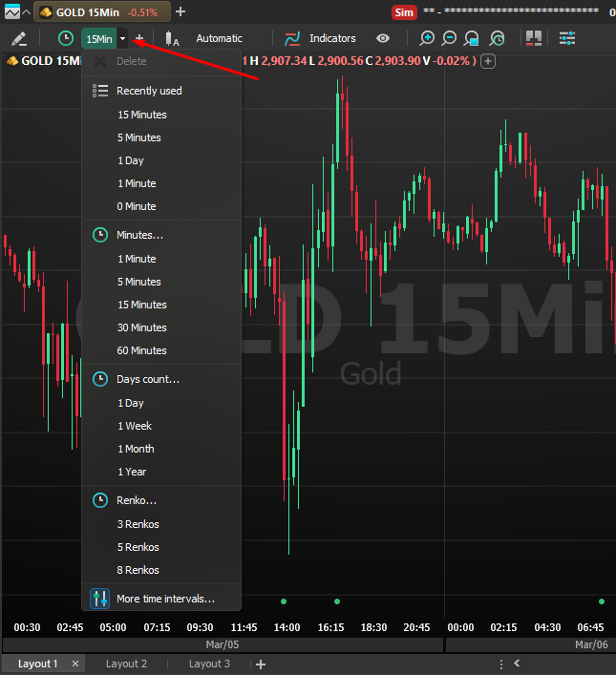This screenshot has height=675, width=616.
Task: Click the chart settings sliders icon
Action: coord(567,38)
